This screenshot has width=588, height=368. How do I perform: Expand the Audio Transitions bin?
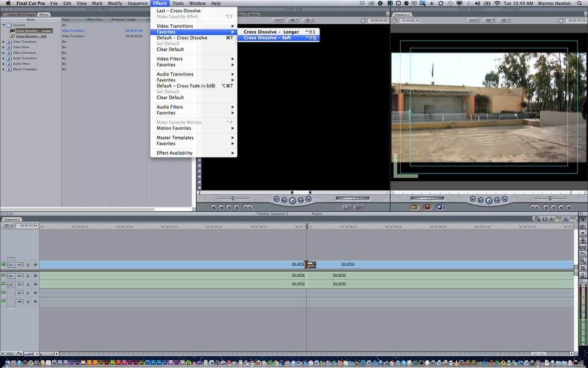(4, 58)
